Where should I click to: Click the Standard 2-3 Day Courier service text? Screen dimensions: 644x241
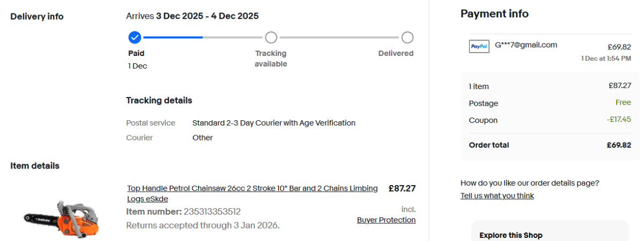click(274, 123)
